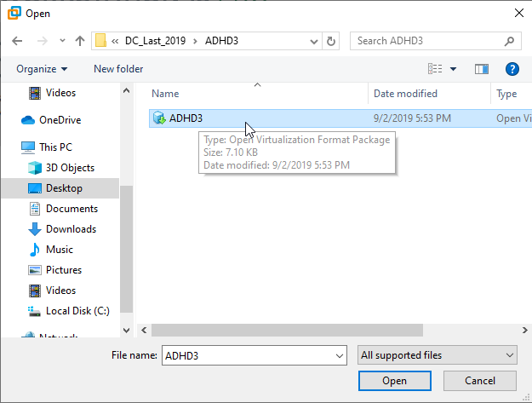Screen dimensions: 532x403
Task: Click the Search ADHD3 input box
Action: pyautogui.click(x=430, y=41)
